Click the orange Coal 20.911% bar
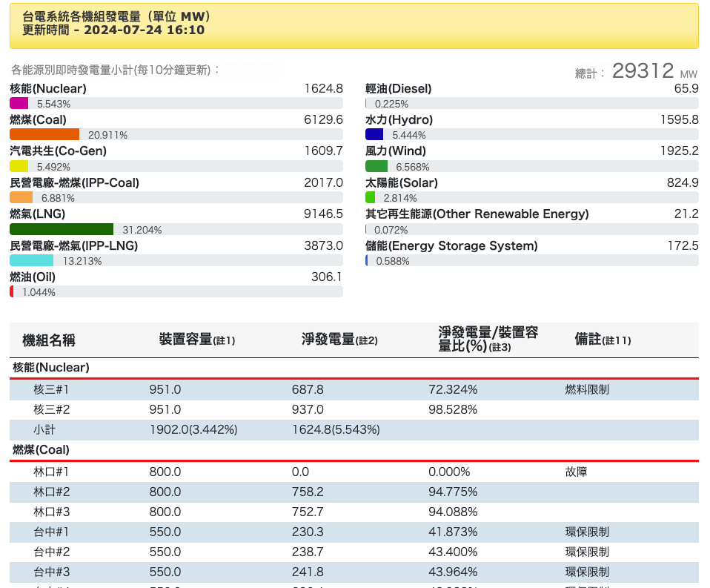 (44, 134)
